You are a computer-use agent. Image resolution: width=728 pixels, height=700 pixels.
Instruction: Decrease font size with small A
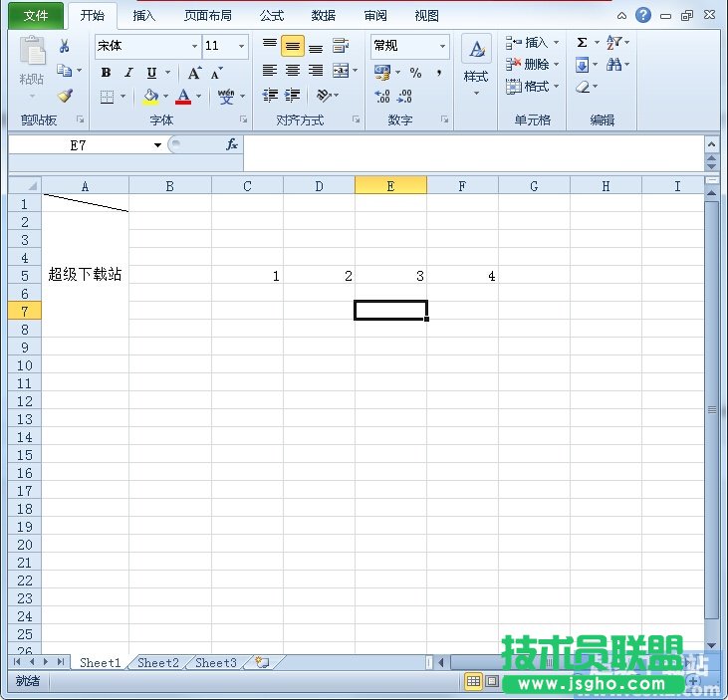(x=216, y=73)
